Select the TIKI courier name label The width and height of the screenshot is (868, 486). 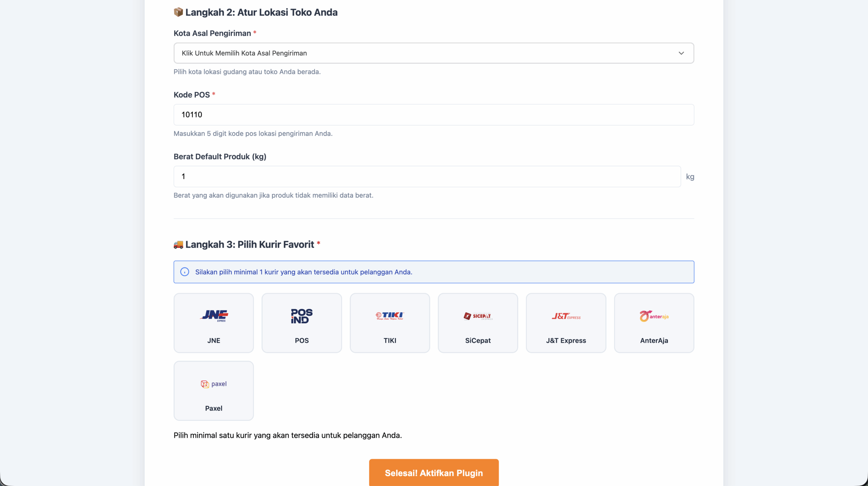390,340
